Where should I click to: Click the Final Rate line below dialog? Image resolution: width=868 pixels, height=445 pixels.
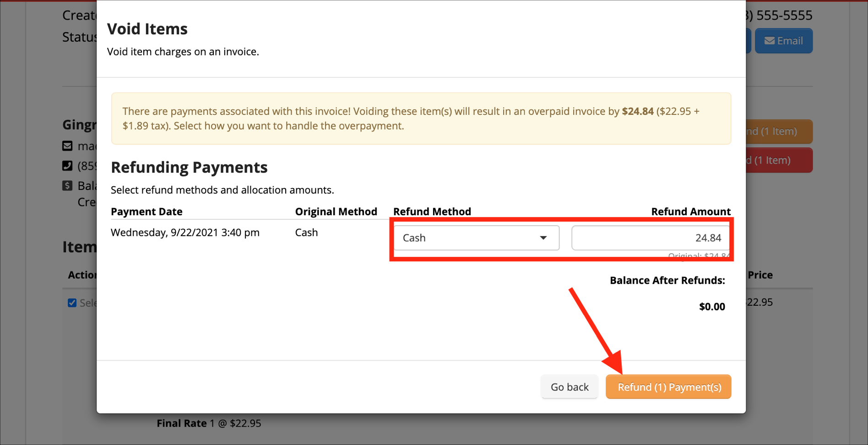click(209, 423)
